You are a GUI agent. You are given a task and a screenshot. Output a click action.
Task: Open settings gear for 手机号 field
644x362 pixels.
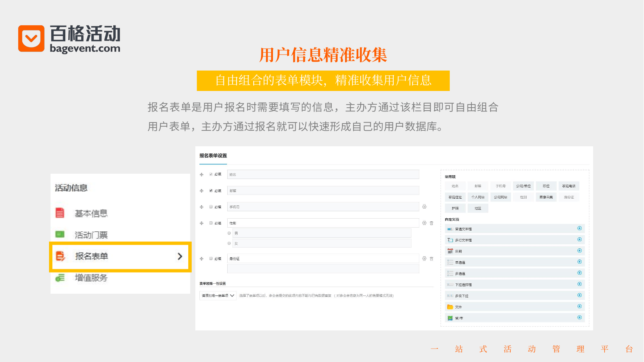click(x=424, y=207)
